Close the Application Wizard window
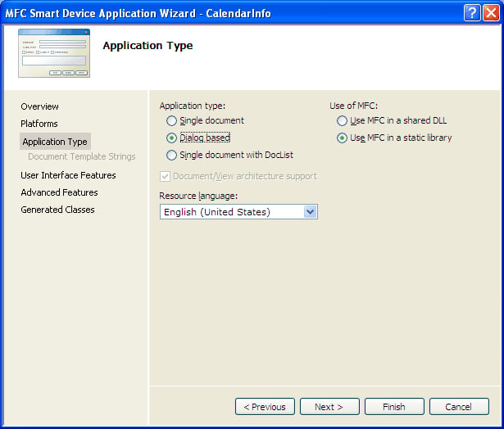Image resolution: width=504 pixels, height=429 pixels. [491, 13]
